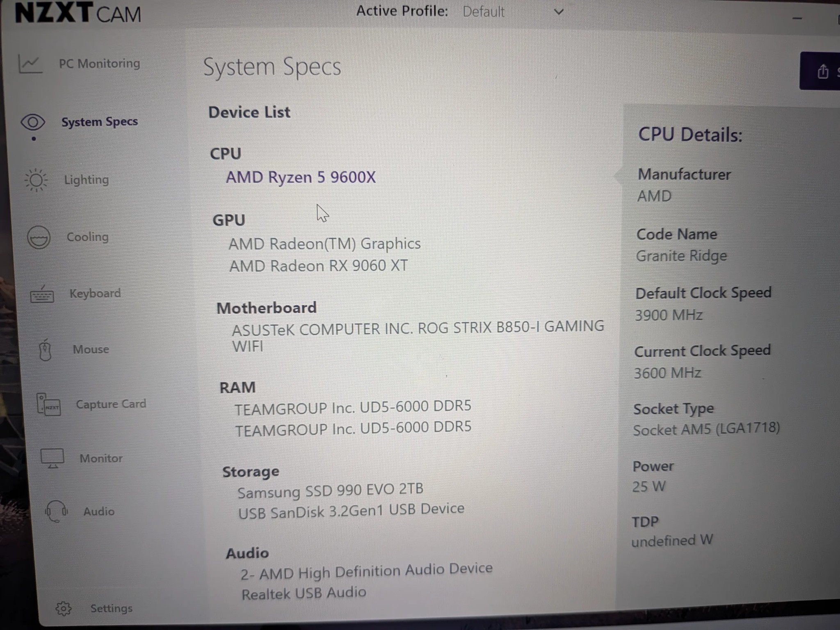Click the CPU Details panel title
The image size is (840, 630).
point(690,135)
